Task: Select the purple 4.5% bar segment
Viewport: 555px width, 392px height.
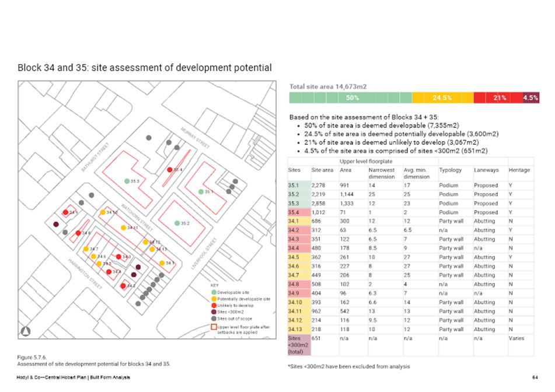Action: 531,97
